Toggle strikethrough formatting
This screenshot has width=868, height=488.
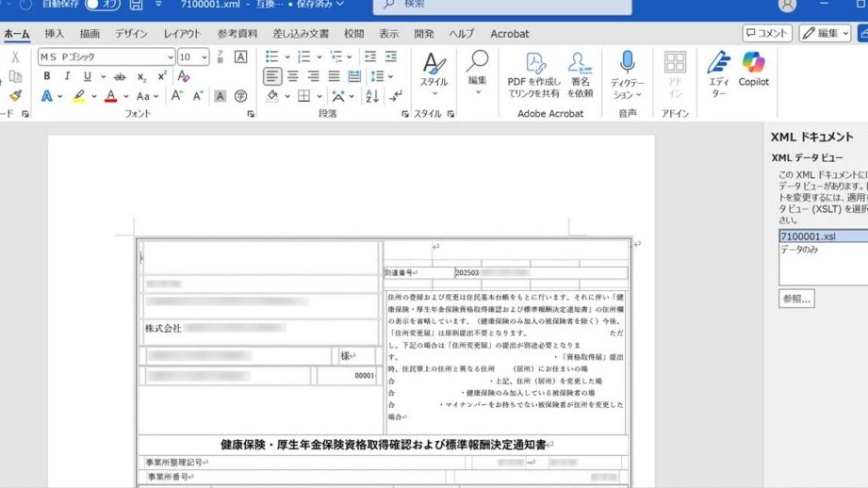tap(118, 76)
